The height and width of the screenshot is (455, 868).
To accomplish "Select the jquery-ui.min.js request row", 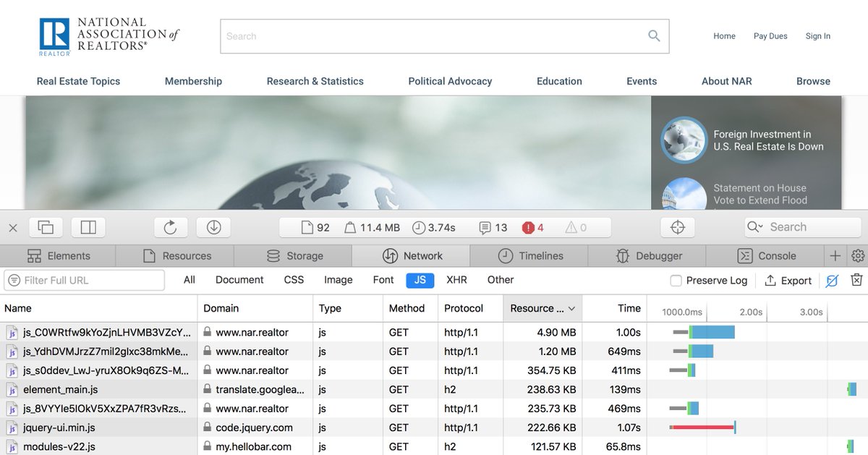I will 434,428.
